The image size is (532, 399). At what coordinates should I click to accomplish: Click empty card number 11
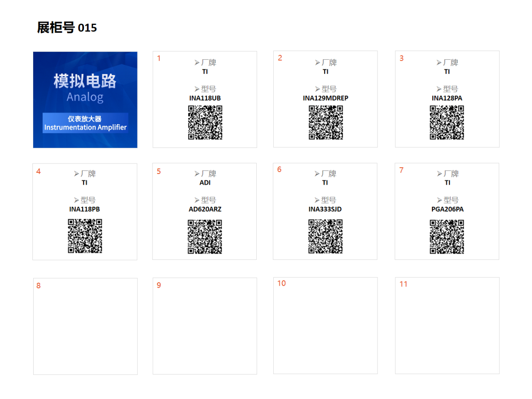point(447,326)
